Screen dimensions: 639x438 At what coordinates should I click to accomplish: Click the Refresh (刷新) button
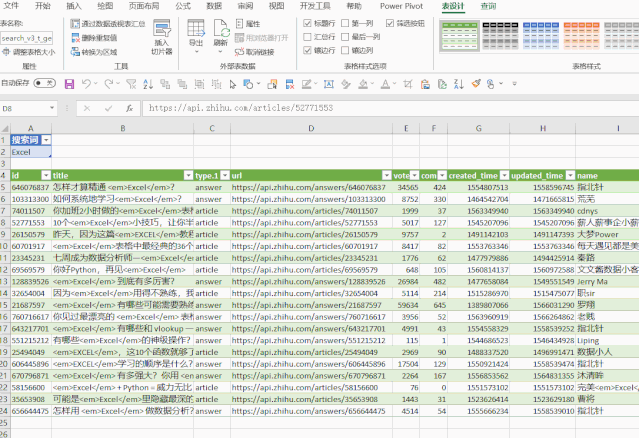click(x=220, y=36)
